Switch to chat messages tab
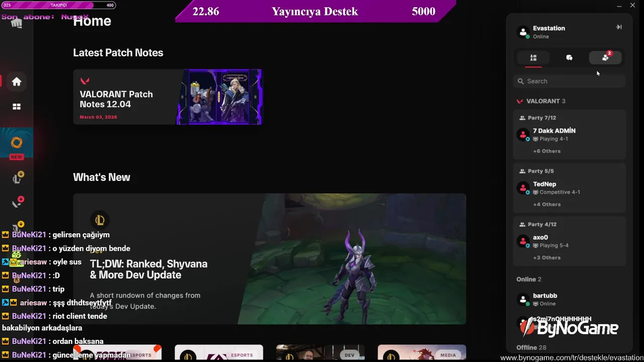Image resolution: width=644 pixels, height=362 pixels. click(x=569, y=58)
